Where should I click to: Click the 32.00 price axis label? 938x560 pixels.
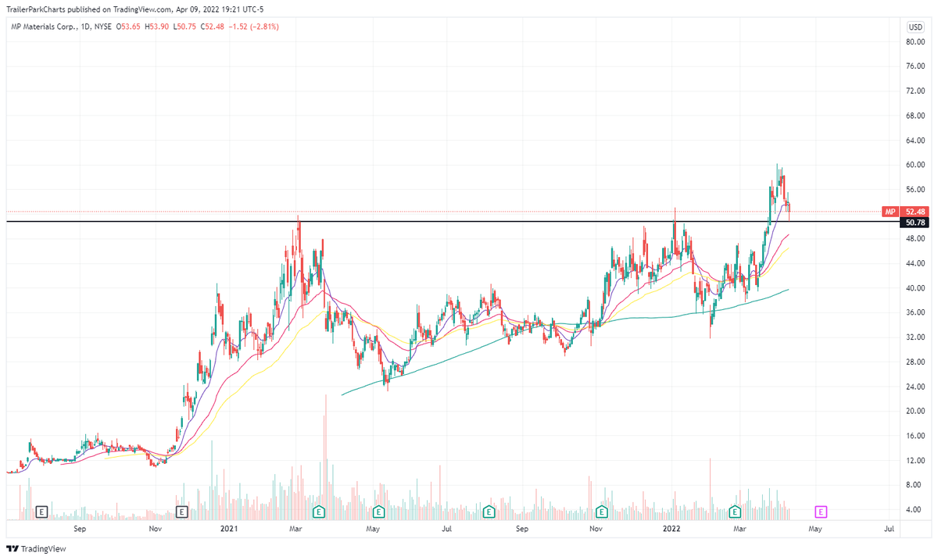click(x=915, y=337)
